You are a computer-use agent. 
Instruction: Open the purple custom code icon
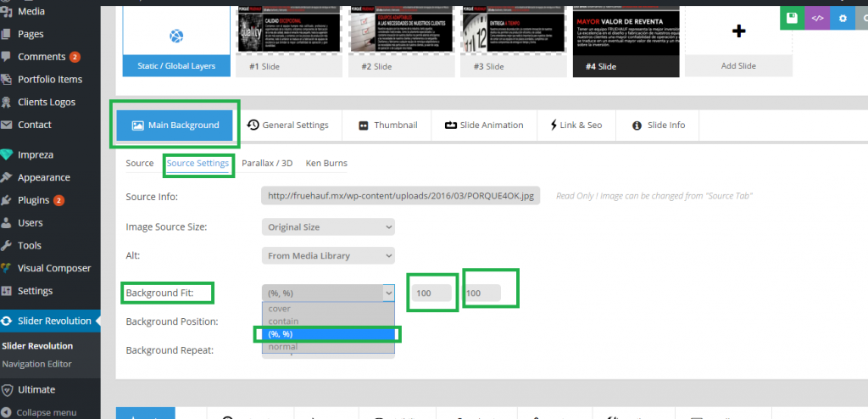(817, 18)
